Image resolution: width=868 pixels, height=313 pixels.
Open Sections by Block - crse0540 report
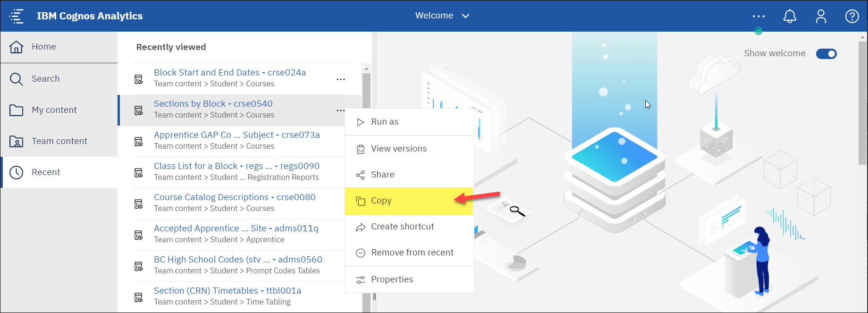pos(213,104)
